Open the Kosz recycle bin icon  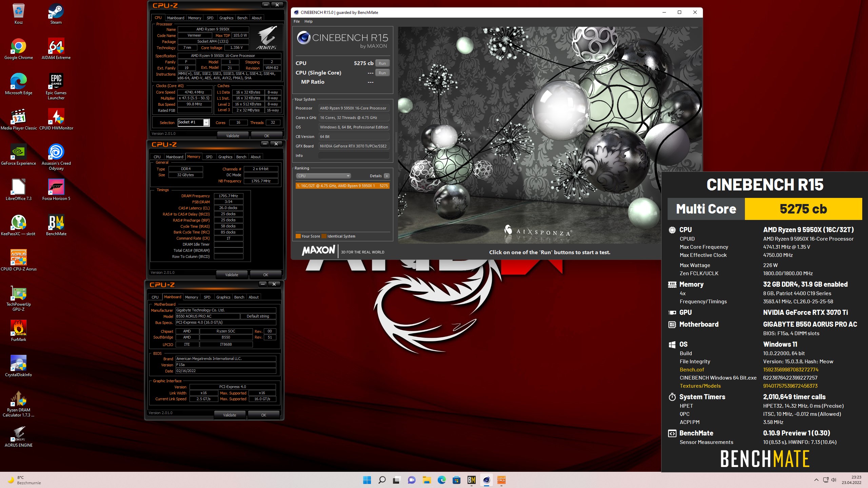click(19, 14)
